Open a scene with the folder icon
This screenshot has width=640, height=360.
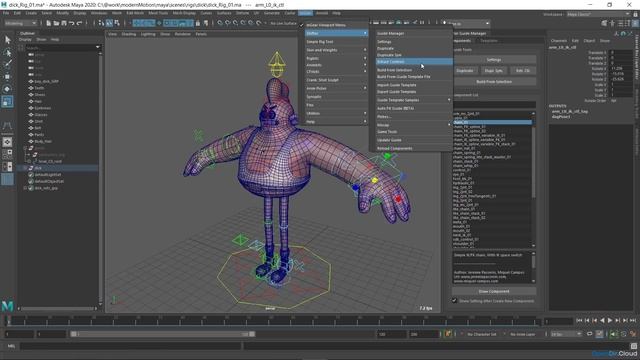point(56,23)
